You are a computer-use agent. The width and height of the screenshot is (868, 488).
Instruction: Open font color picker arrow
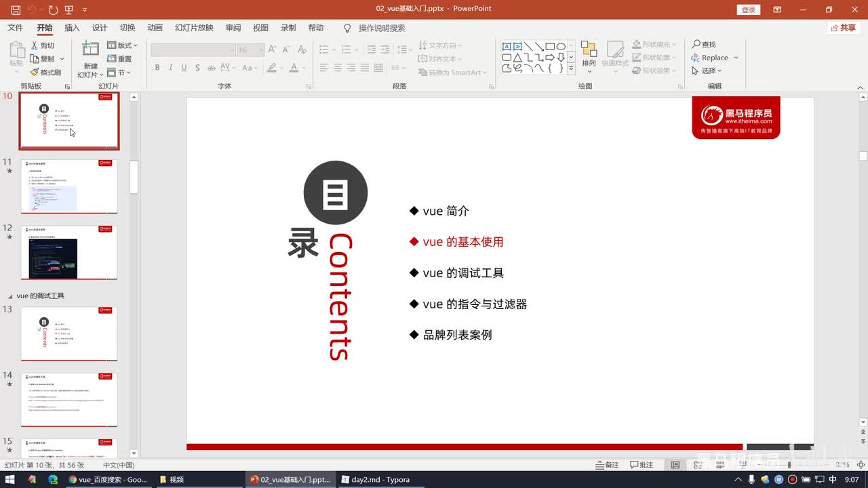point(303,68)
